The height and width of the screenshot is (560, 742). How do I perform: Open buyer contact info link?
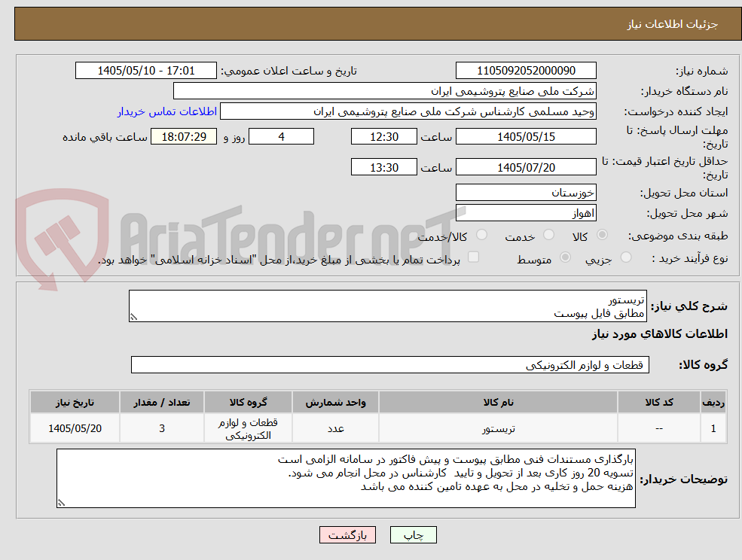pyautogui.click(x=167, y=111)
